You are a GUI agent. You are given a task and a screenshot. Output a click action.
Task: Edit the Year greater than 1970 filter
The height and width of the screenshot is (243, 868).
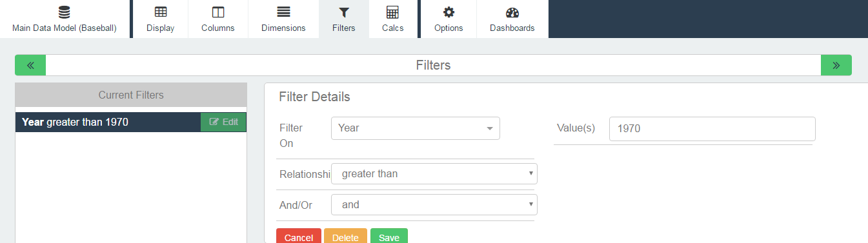click(223, 122)
